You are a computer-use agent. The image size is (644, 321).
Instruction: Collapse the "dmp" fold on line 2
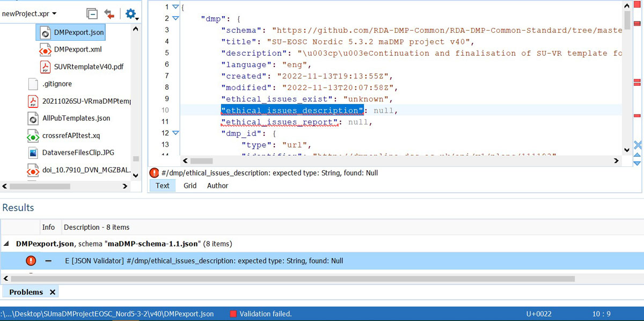[175, 18]
